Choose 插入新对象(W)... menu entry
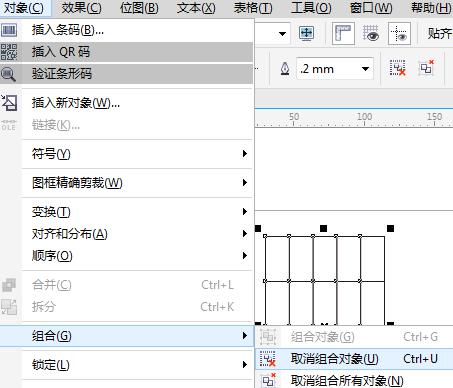Screen dimensions: 453x388 pos(127,103)
